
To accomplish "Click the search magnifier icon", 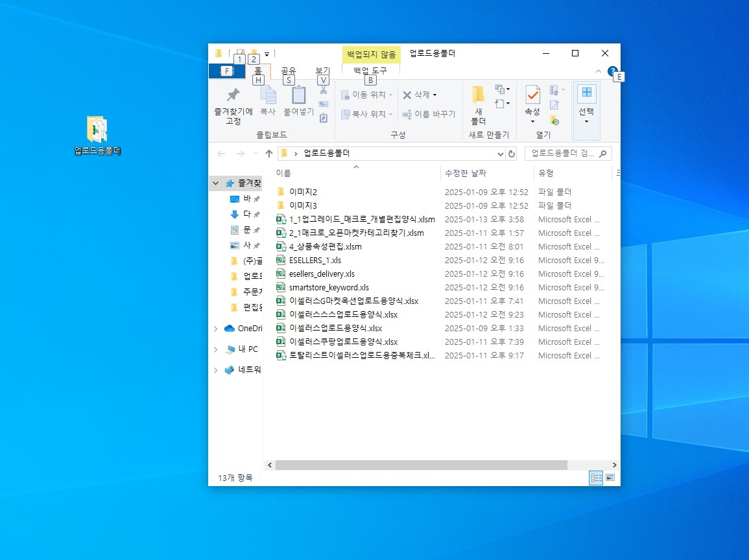I will pyautogui.click(x=603, y=154).
